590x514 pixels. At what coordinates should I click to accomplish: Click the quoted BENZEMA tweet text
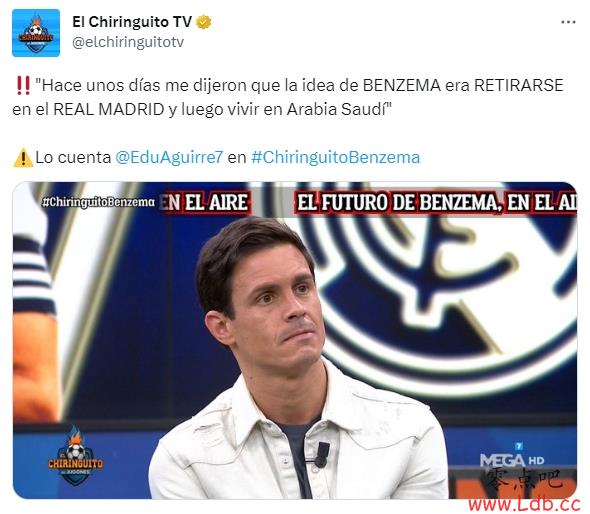tap(288, 97)
